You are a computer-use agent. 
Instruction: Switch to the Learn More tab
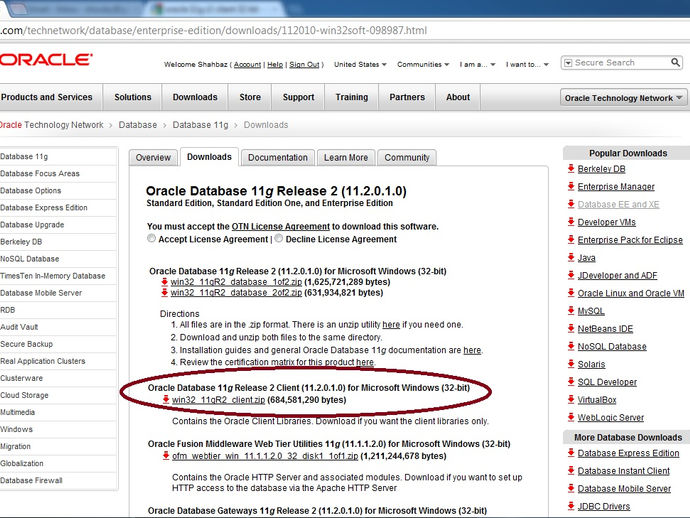click(346, 158)
